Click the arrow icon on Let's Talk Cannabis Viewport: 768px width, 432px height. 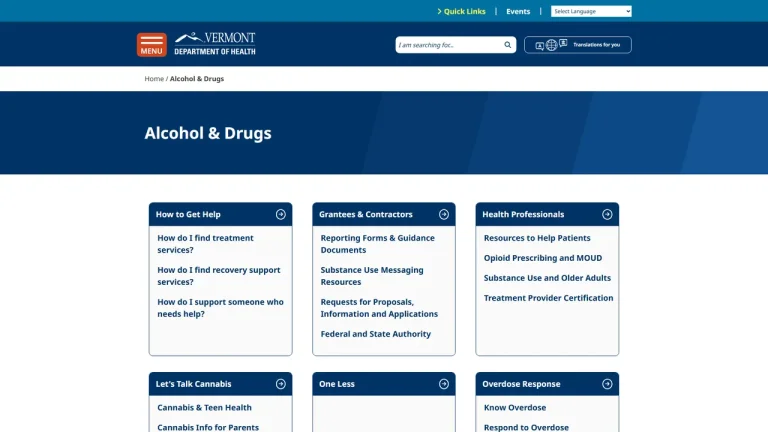[x=281, y=384]
